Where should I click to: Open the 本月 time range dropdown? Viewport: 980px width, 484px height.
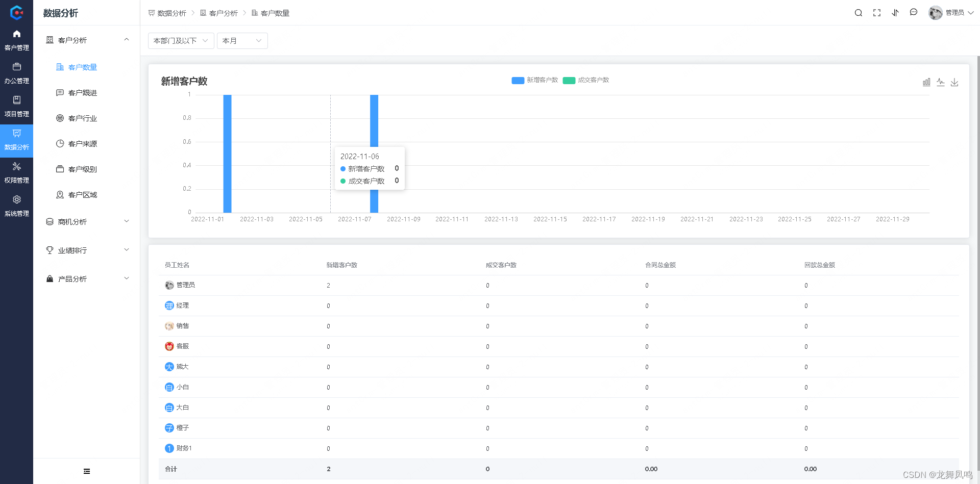point(242,41)
